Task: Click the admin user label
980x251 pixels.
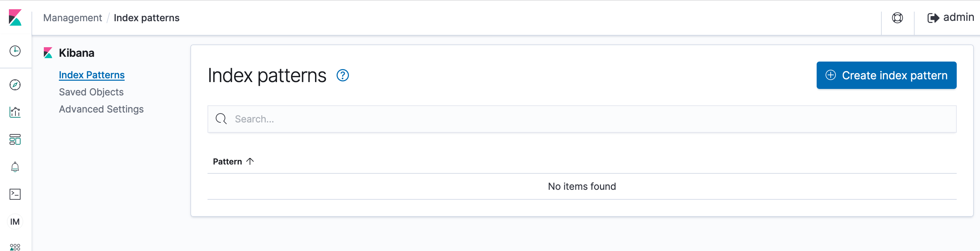Action: click(958, 17)
